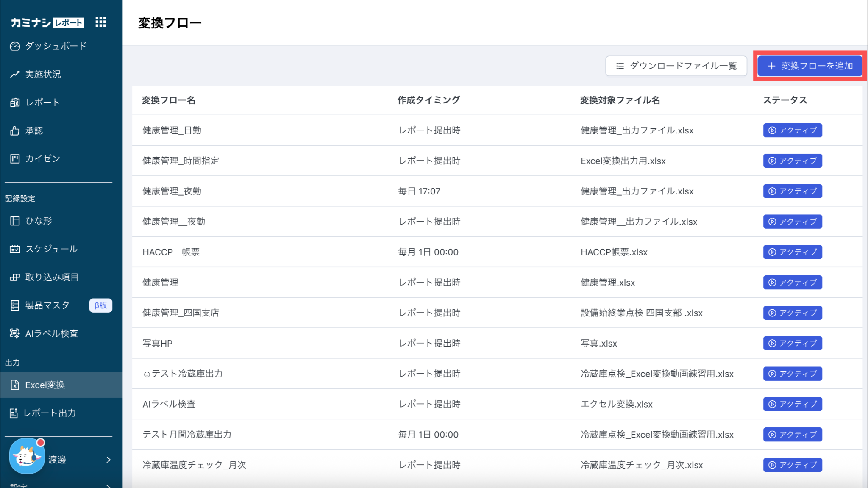Click the Dashboard gauge icon
Image resolution: width=868 pixels, height=488 pixels.
[x=15, y=46]
